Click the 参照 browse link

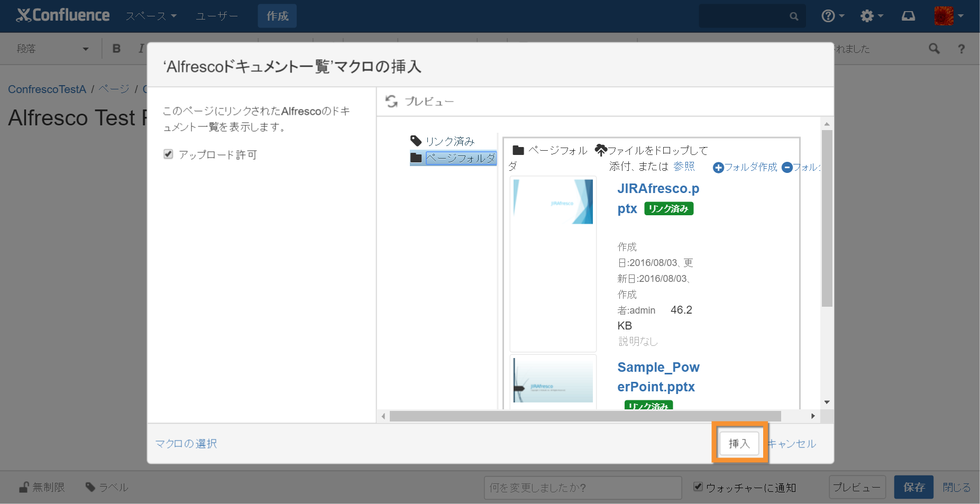click(x=684, y=166)
